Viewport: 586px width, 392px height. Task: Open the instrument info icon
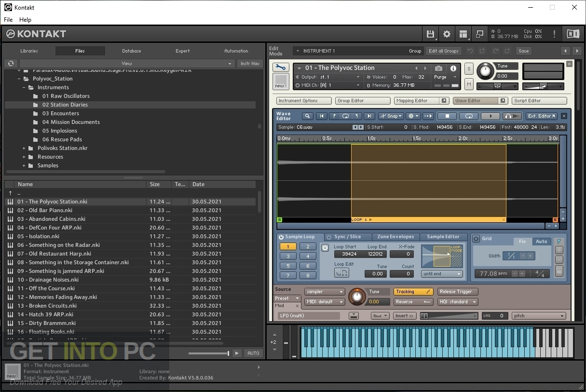[x=453, y=68]
